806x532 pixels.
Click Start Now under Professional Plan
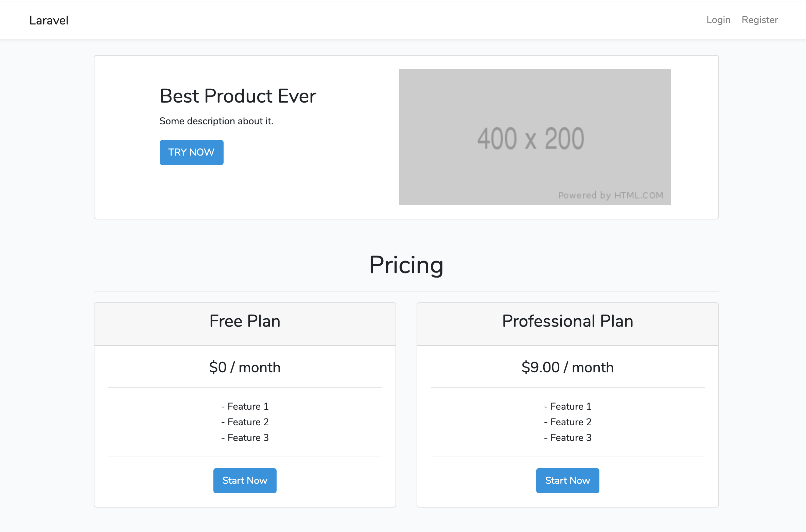click(568, 481)
